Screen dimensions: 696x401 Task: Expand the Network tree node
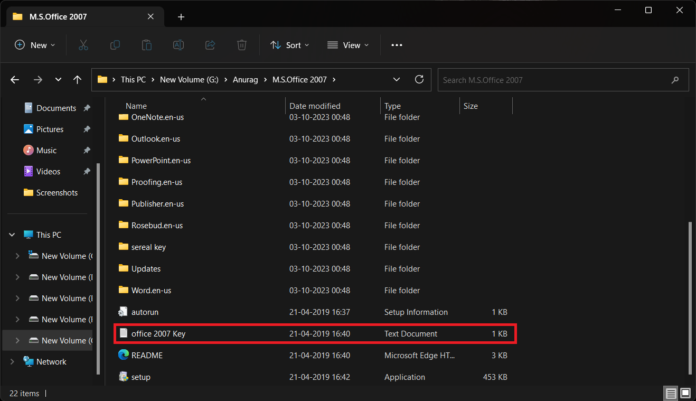(x=13, y=362)
